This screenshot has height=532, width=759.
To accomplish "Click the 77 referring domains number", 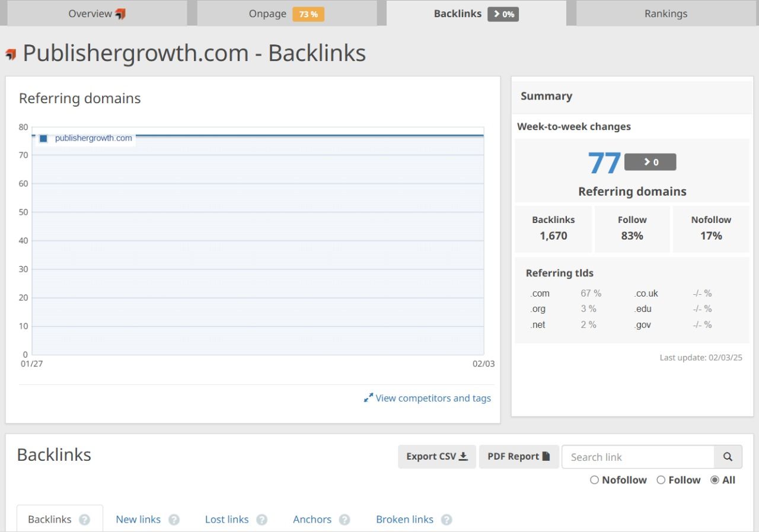I will [x=604, y=163].
